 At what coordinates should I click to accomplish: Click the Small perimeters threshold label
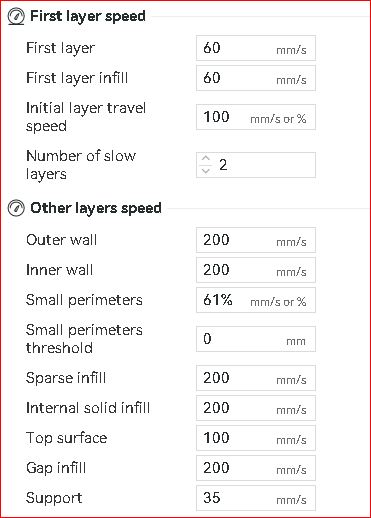coord(84,339)
